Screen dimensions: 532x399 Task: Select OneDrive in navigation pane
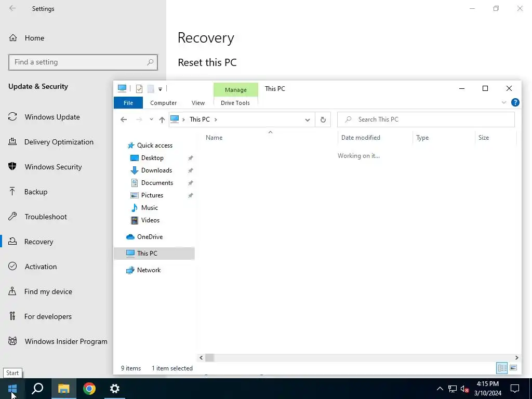pos(150,237)
